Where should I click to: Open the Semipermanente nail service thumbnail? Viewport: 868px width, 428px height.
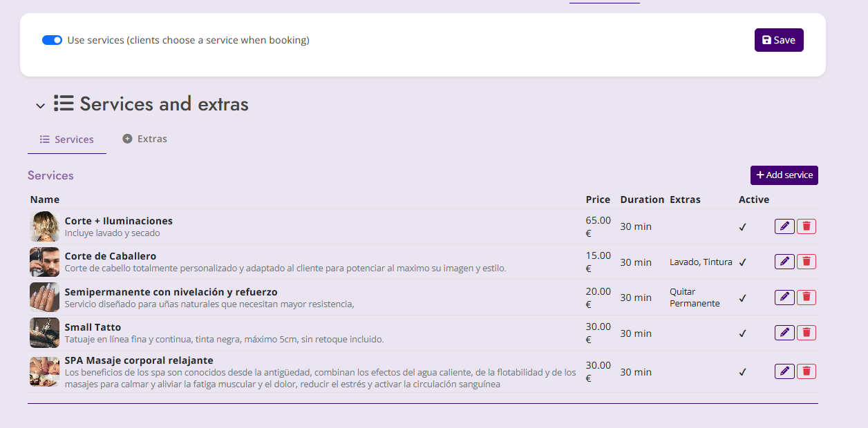click(x=44, y=298)
